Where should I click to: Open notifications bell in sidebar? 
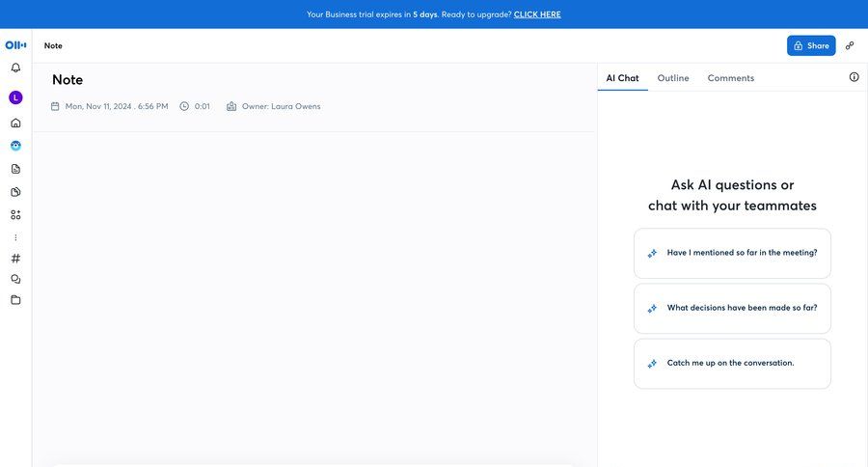tap(15, 68)
